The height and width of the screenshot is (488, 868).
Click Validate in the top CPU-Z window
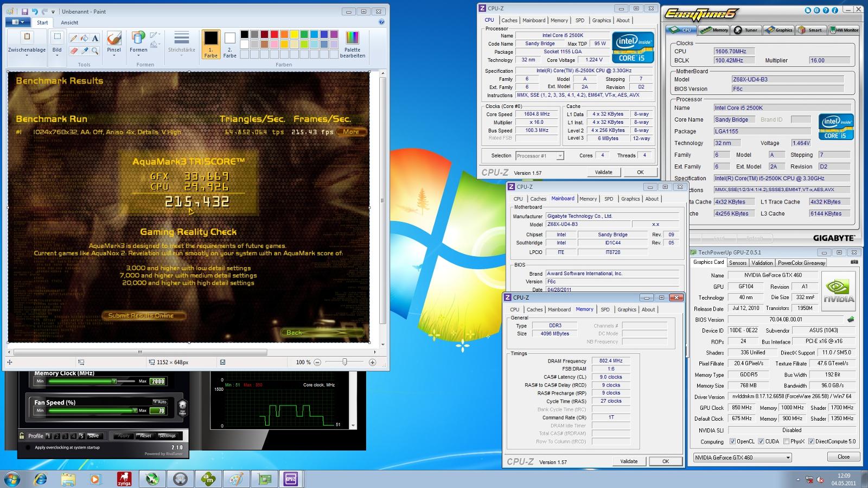coord(603,172)
